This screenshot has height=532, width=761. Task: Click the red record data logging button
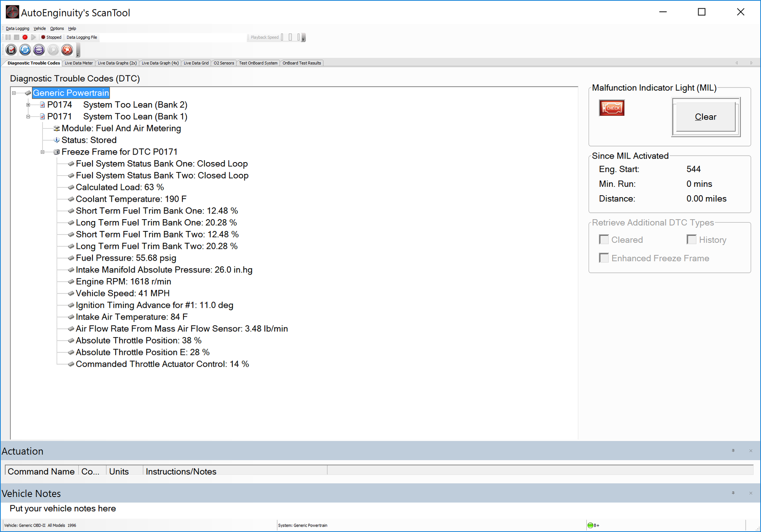[x=25, y=37]
